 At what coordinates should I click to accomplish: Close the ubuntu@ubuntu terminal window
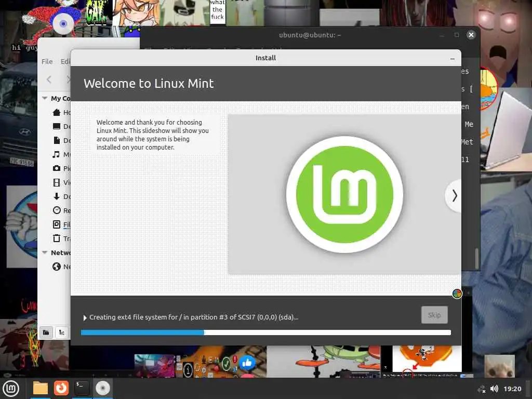point(471,35)
